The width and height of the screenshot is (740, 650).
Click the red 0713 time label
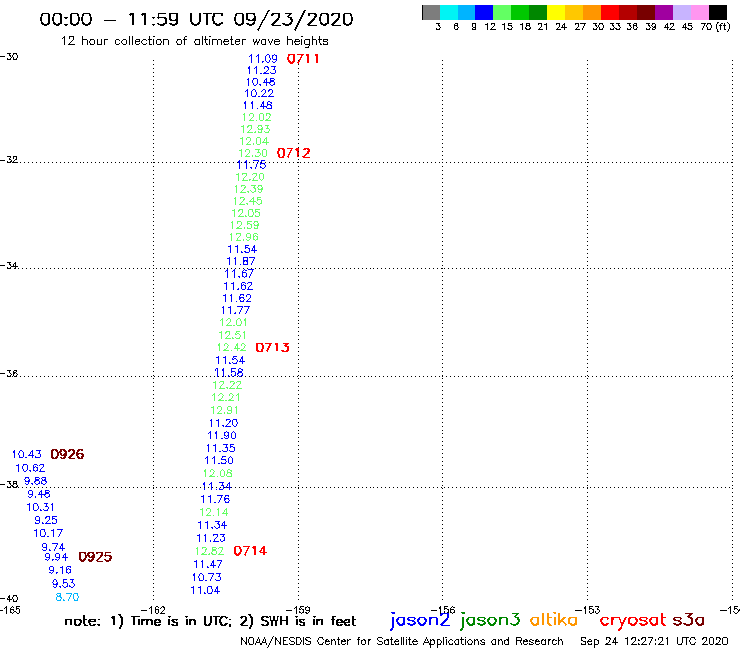pos(272,347)
